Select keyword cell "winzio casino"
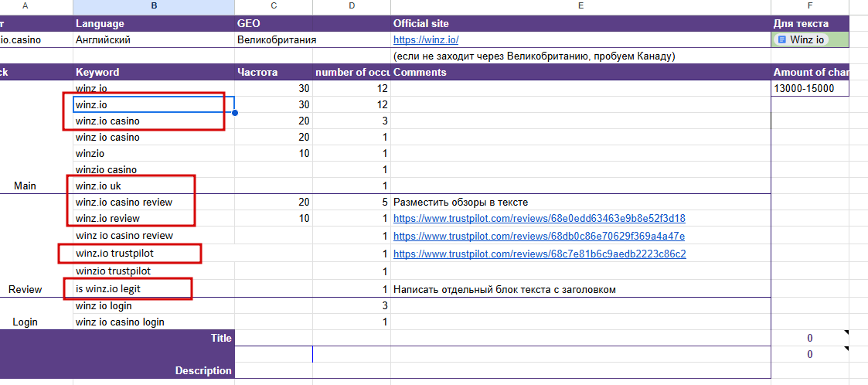 click(153, 169)
